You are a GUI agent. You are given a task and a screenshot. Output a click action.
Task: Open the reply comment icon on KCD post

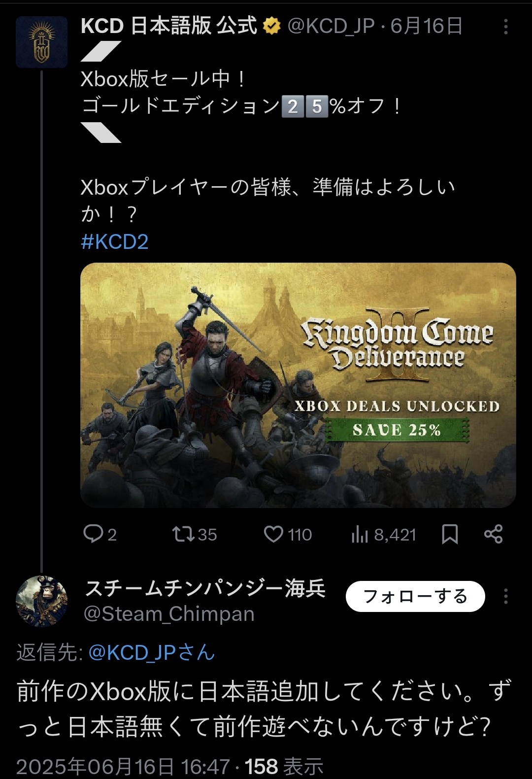tap(93, 534)
